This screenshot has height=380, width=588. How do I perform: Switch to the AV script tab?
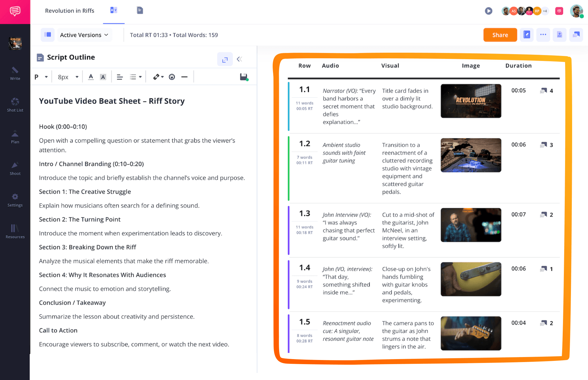114,11
